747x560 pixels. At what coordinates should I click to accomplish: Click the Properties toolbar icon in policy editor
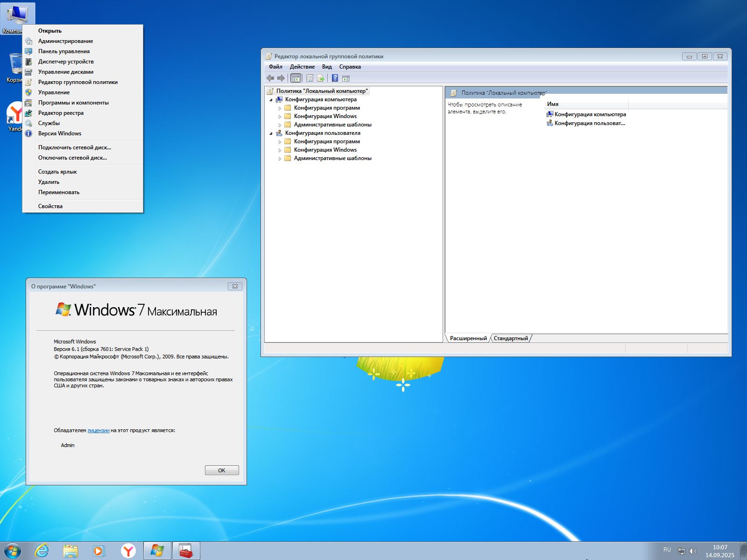[x=310, y=78]
